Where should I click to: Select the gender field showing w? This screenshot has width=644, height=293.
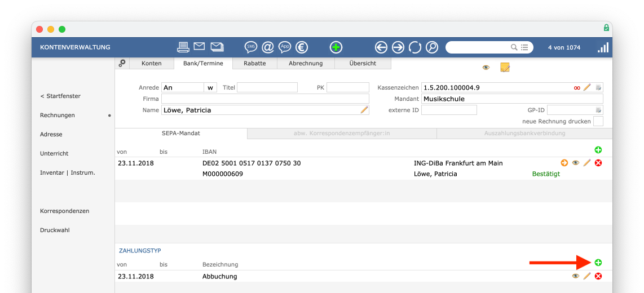211,87
